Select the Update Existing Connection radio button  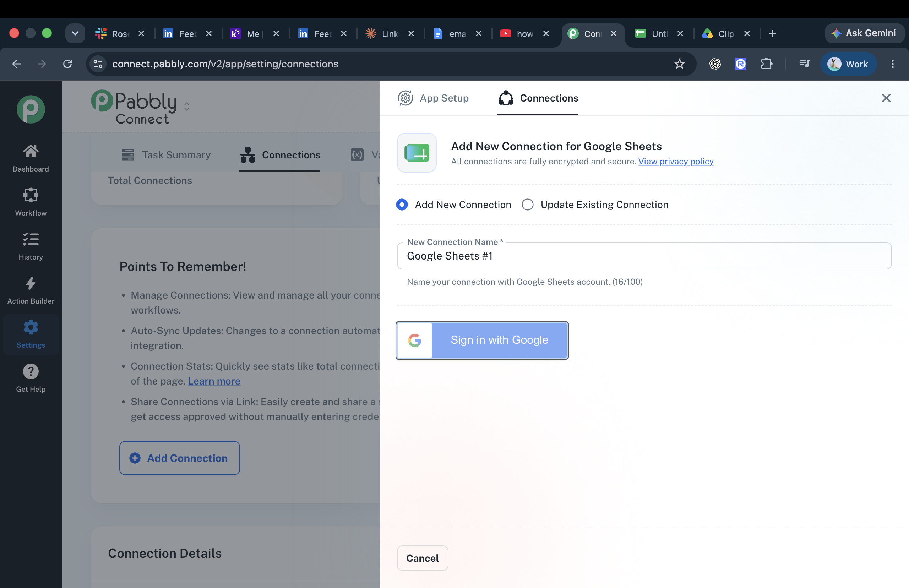point(527,205)
